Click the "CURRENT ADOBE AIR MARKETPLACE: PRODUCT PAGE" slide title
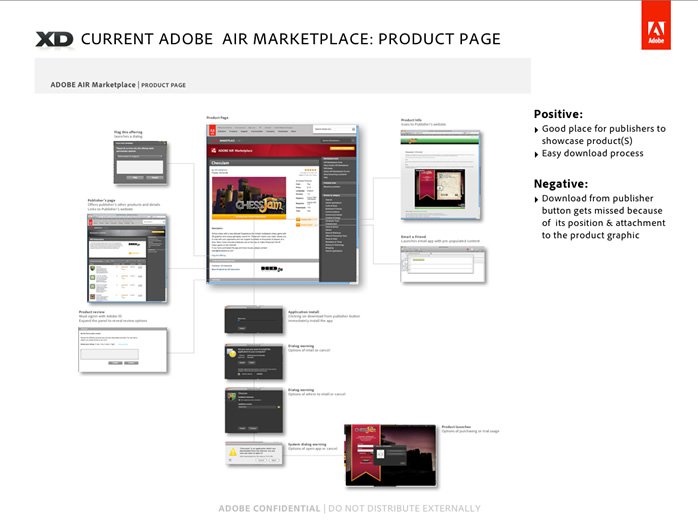The image size is (698, 525). pos(291,39)
